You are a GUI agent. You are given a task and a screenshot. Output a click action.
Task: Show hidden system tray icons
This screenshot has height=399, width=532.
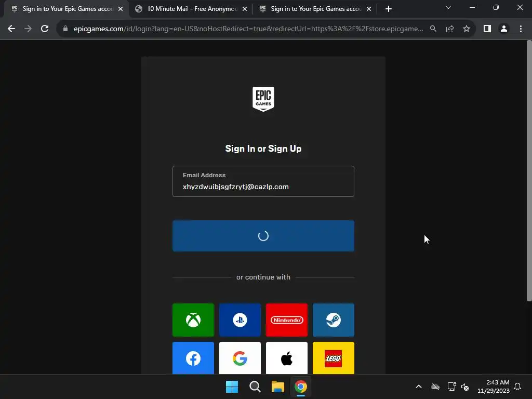pos(419,387)
